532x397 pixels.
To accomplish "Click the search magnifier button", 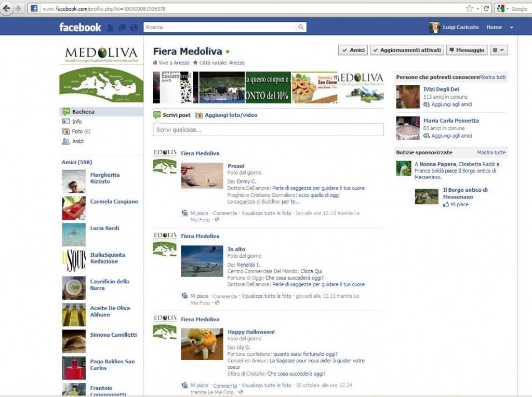I will coord(301,27).
